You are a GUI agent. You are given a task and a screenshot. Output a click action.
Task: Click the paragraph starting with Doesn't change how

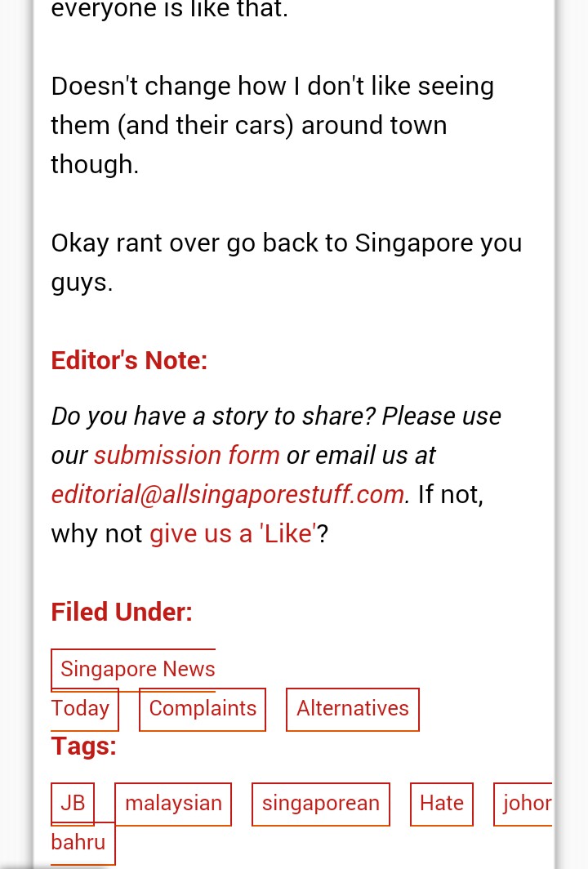point(273,125)
